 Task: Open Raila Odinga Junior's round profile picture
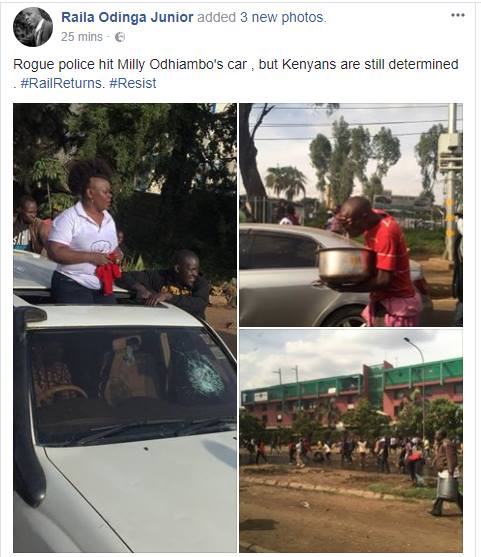(33, 27)
